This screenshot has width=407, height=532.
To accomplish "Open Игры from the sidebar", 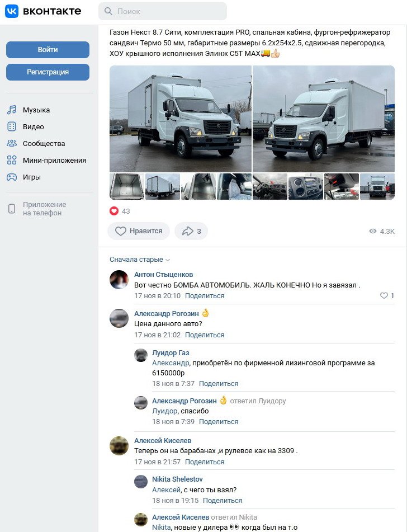I will (31, 177).
